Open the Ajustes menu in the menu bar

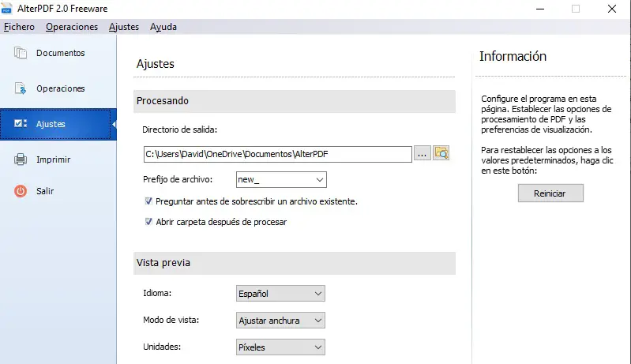(x=124, y=27)
